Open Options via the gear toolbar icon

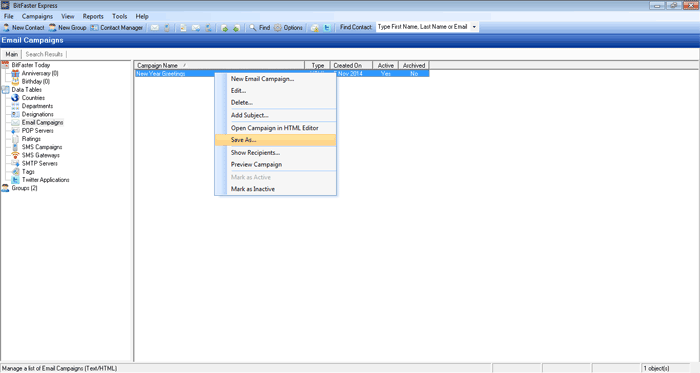pos(288,28)
